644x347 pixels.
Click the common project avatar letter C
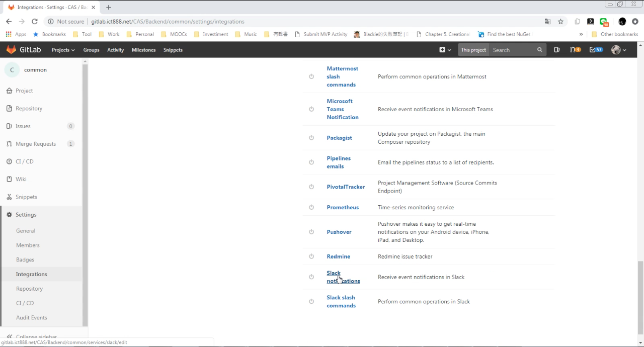(12, 70)
